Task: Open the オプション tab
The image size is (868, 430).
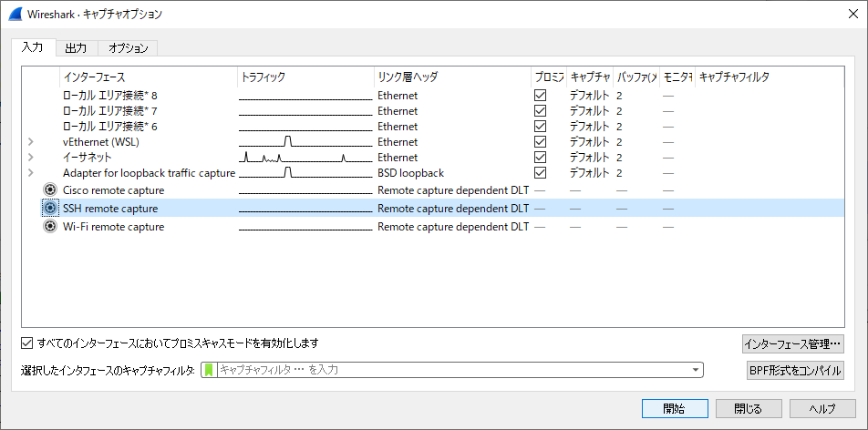Action: click(x=129, y=48)
